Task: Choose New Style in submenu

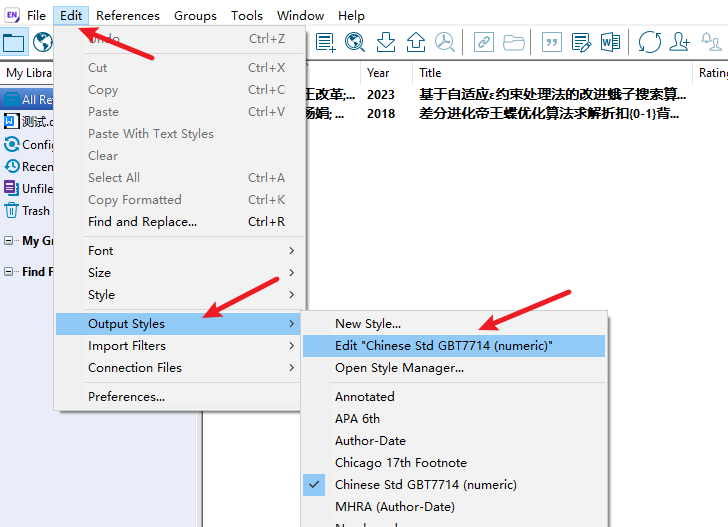Action: click(x=454, y=324)
